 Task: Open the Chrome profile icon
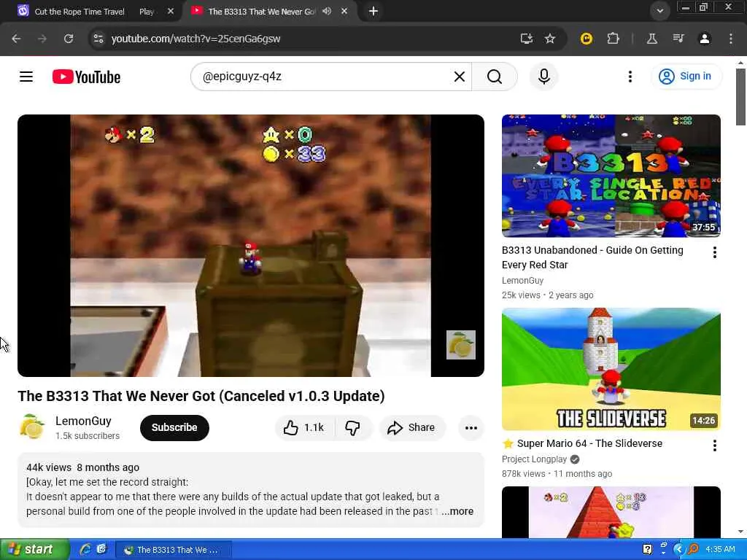705,39
